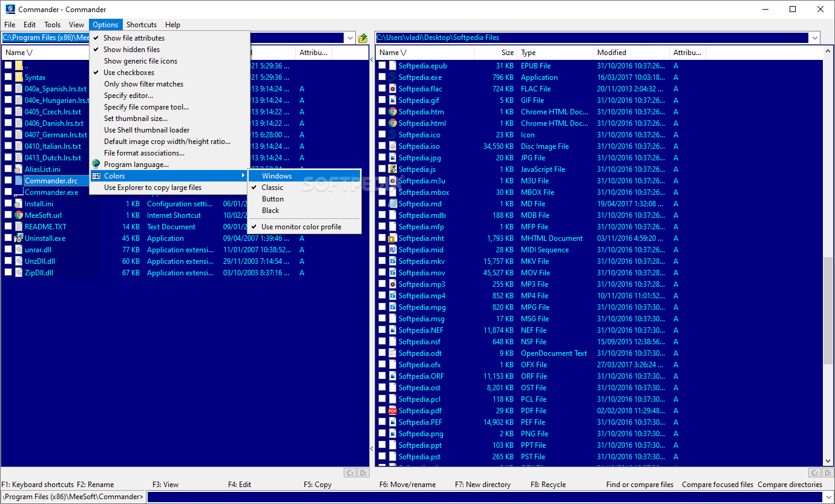Toggle Use monitor color profile
The width and height of the screenshot is (835, 504).
(x=304, y=227)
